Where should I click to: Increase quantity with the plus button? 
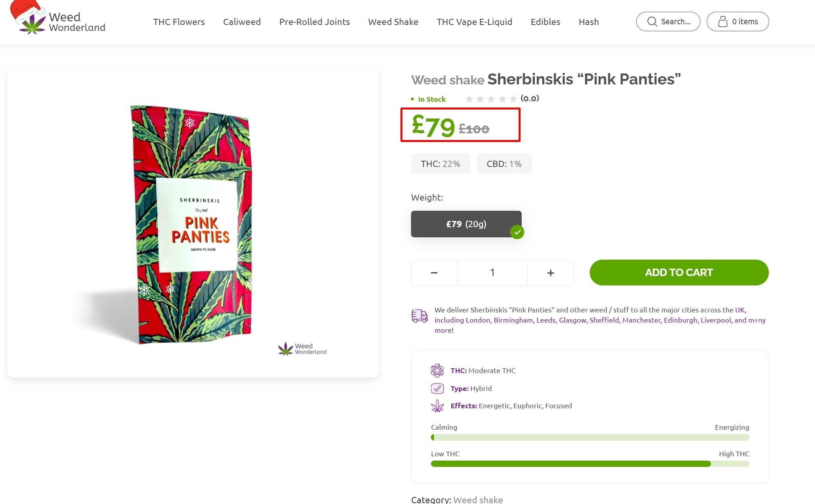tap(551, 273)
